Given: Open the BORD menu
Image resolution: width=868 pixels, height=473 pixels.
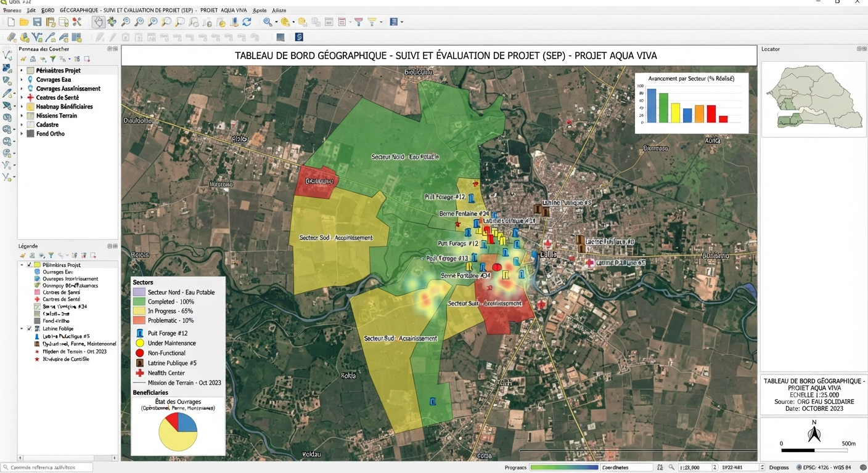Looking at the screenshot, I should coord(47,10).
